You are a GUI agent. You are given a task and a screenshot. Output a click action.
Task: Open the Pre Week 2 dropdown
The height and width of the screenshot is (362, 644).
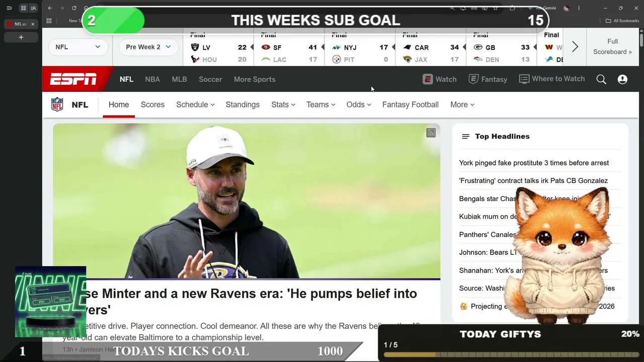tap(148, 47)
